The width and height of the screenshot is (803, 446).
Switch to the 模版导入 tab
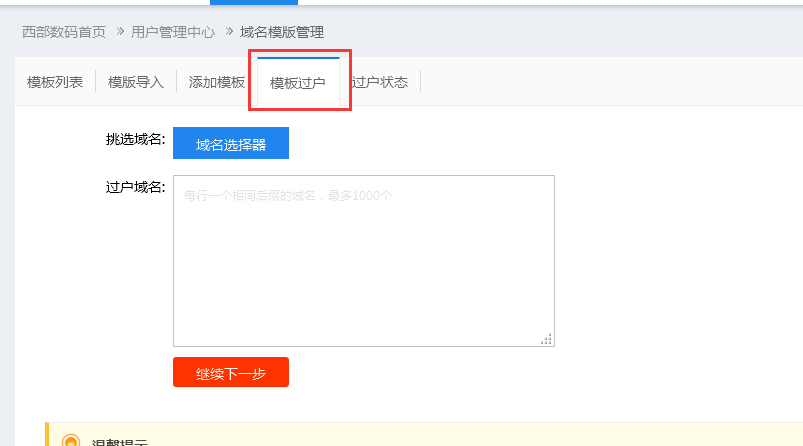click(136, 82)
